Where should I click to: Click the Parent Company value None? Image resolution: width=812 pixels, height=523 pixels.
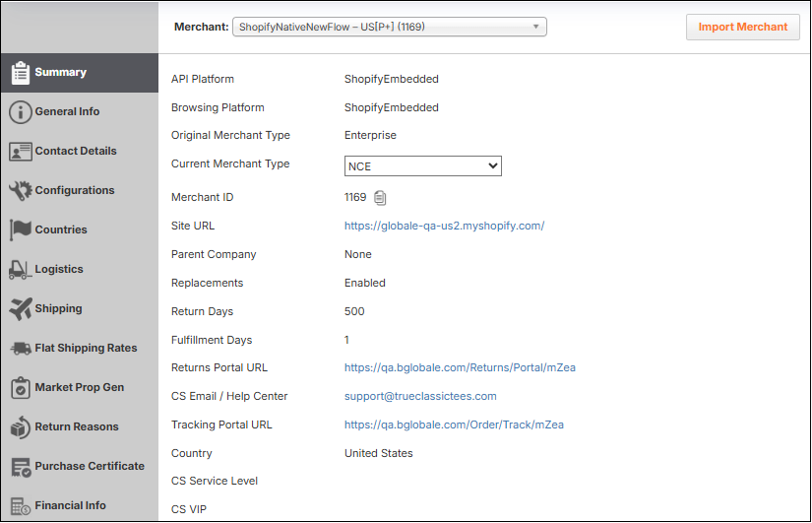(358, 254)
